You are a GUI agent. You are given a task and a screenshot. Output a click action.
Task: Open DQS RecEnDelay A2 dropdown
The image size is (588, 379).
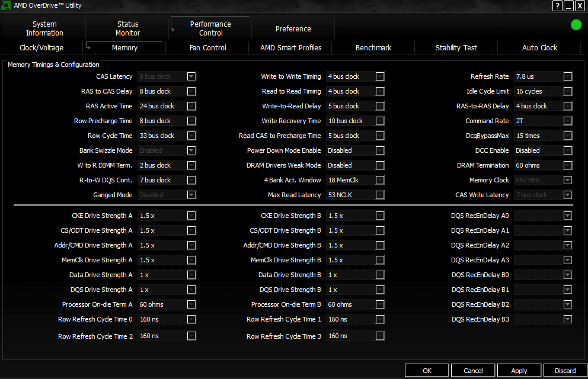tap(568, 245)
